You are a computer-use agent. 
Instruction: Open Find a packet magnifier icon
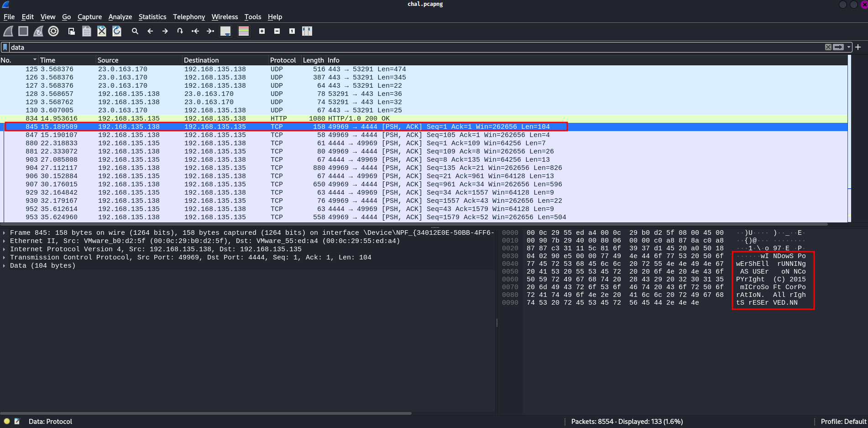(x=135, y=31)
